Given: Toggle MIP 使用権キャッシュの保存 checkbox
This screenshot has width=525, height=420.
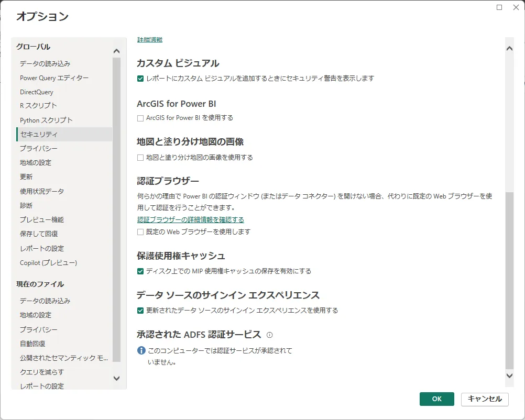Looking at the screenshot, I should 140,271.
